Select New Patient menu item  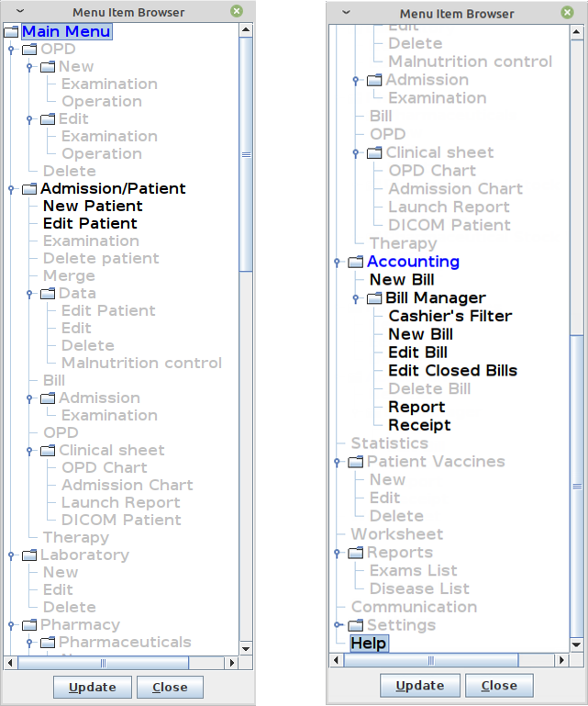click(x=93, y=206)
